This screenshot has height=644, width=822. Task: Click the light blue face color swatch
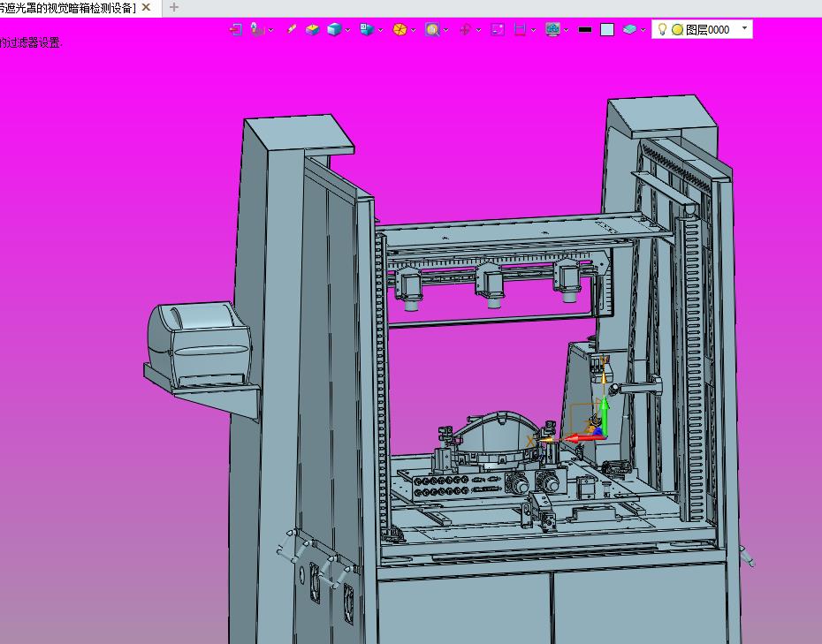607,30
